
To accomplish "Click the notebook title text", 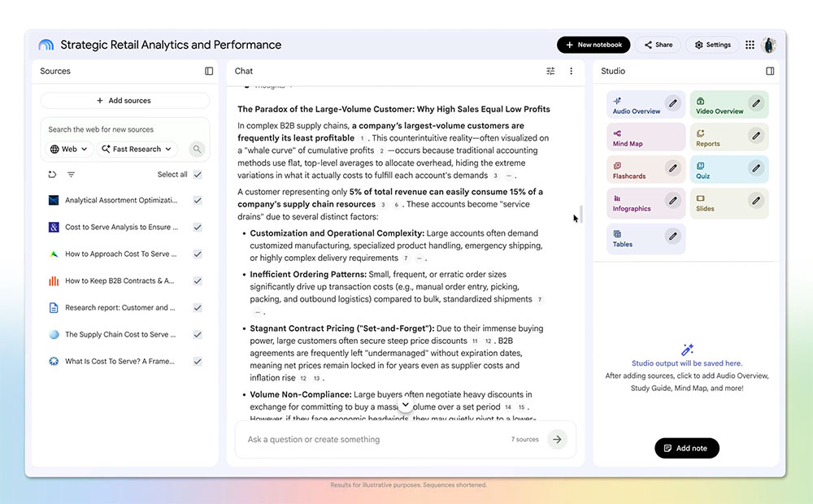I will pos(171,45).
